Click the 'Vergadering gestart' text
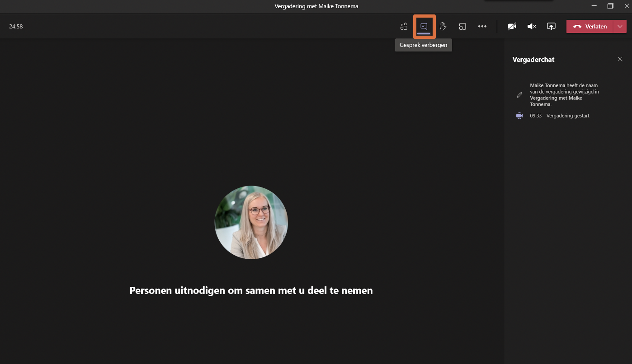 pos(568,116)
